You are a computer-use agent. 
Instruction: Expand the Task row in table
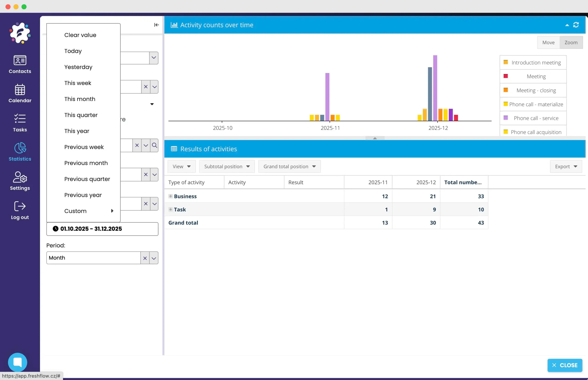click(170, 210)
